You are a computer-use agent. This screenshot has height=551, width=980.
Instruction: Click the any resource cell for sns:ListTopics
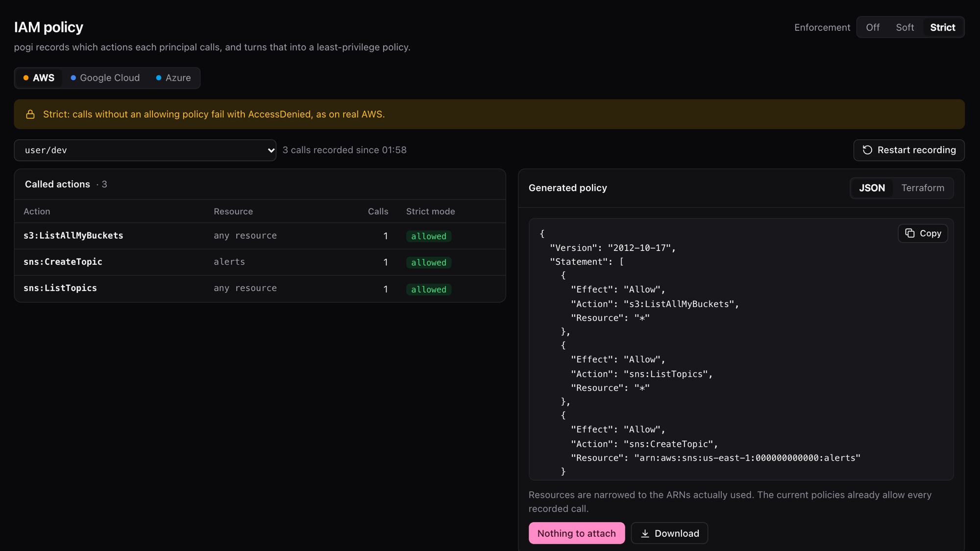tap(245, 288)
